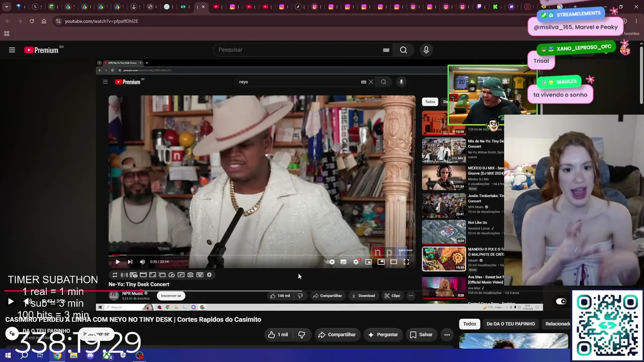Open the browser home page
The width and height of the screenshot is (644, 362).
pyautogui.click(x=44, y=21)
